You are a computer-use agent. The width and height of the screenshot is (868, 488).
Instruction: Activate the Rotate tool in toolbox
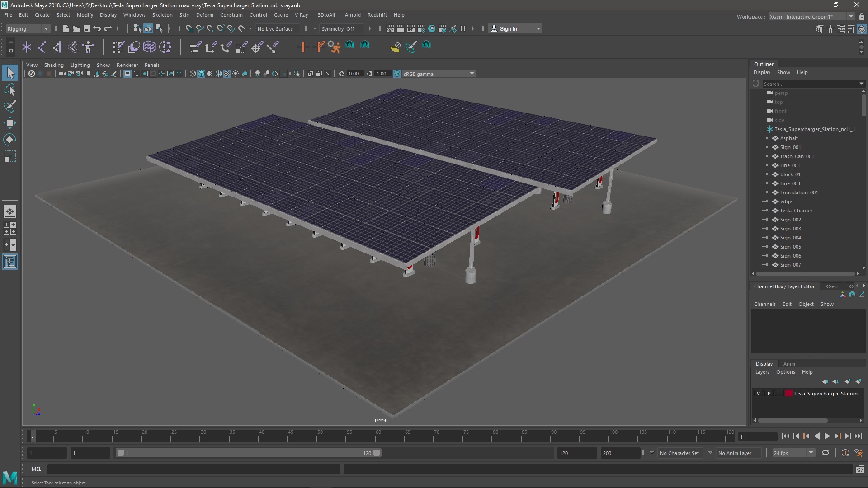coord(10,140)
